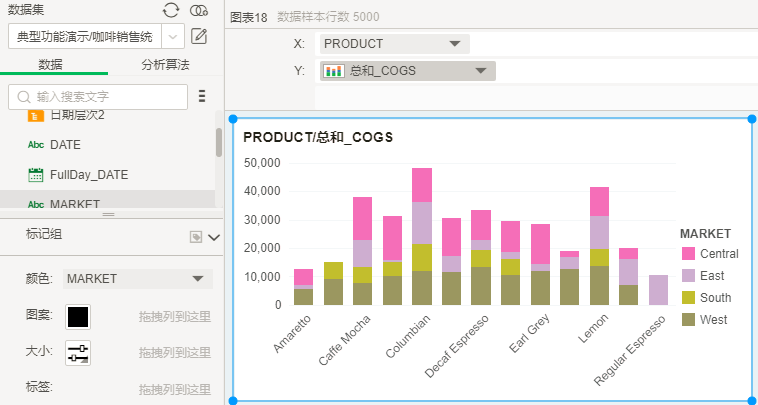Open the dataset selector dropdown arrow
Image resolution: width=758 pixels, height=405 pixels.
coord(174,37)
